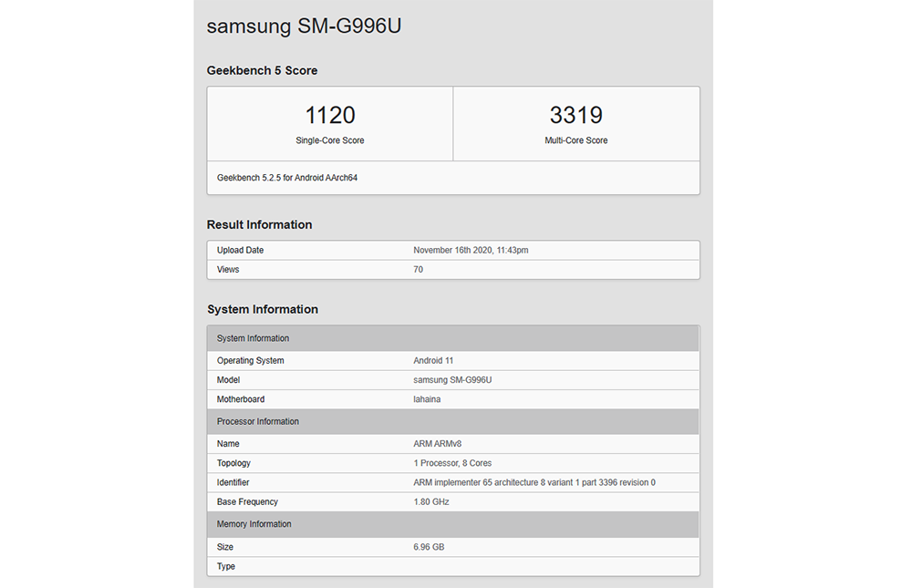Viewport: 912px width, 588px height.
Task: Select the samsung SM-G996U model value
Action: 452,380
